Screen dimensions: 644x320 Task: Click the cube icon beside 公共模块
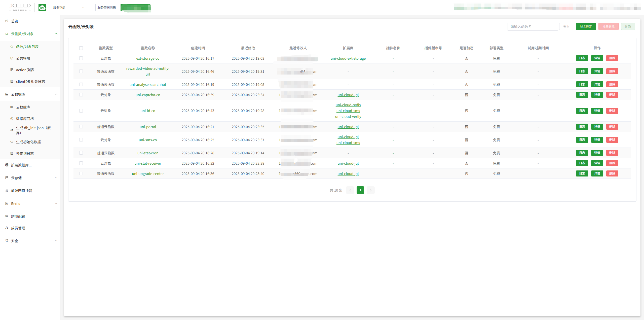click(x=12, y=58)
